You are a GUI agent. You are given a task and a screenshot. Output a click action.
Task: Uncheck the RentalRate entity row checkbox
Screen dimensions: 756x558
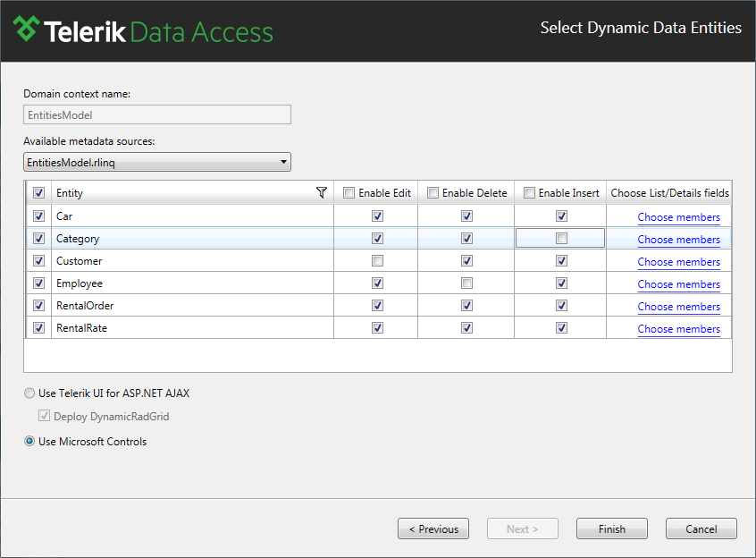point(39,328)
